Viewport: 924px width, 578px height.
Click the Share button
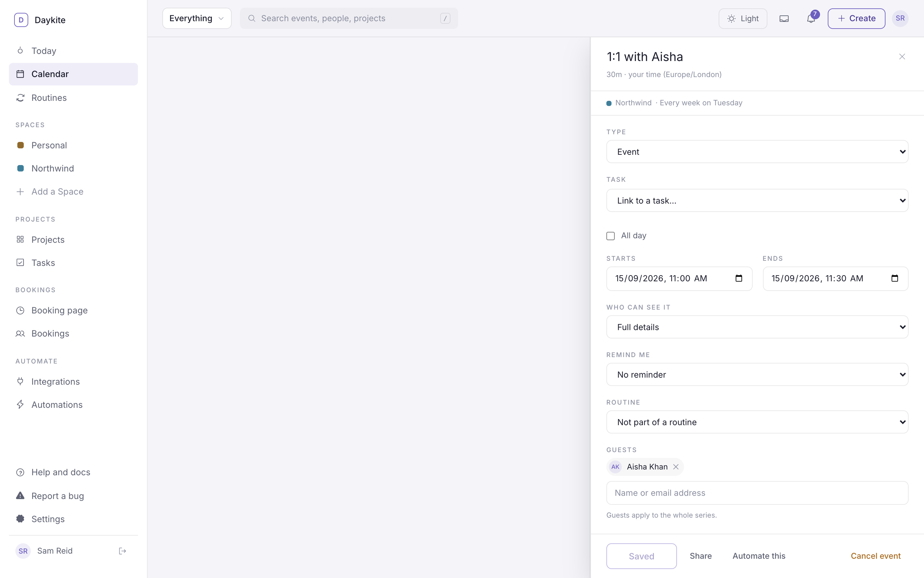click(701, 556)
